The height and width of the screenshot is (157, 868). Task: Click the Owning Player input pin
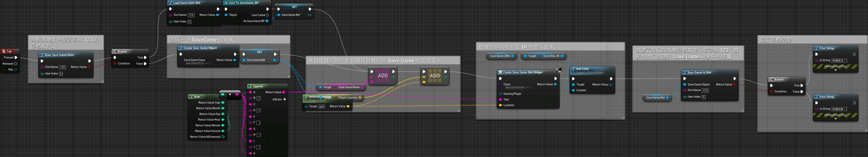click(501, 94)
